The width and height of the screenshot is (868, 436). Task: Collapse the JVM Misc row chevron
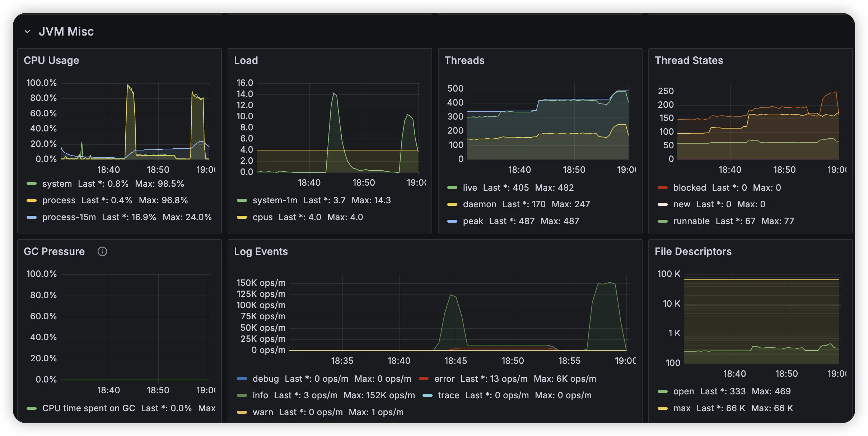27,32
